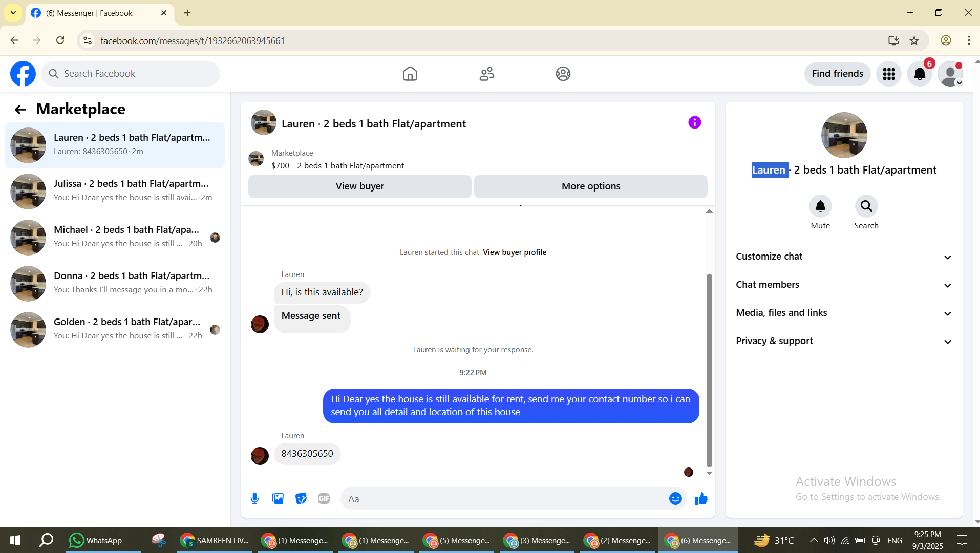The width and height of the screenshot is (980, 553).
Task: Open the Michael conversation in the list
Action: tap(115, 237)
